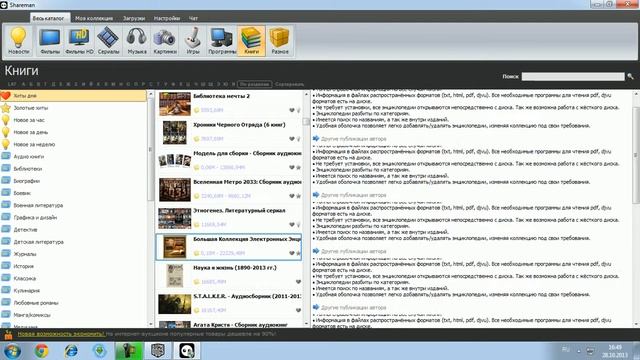The height and width of the screenshot is (360, 640).
Task: Open the Разное box icon
Action: 280,40
